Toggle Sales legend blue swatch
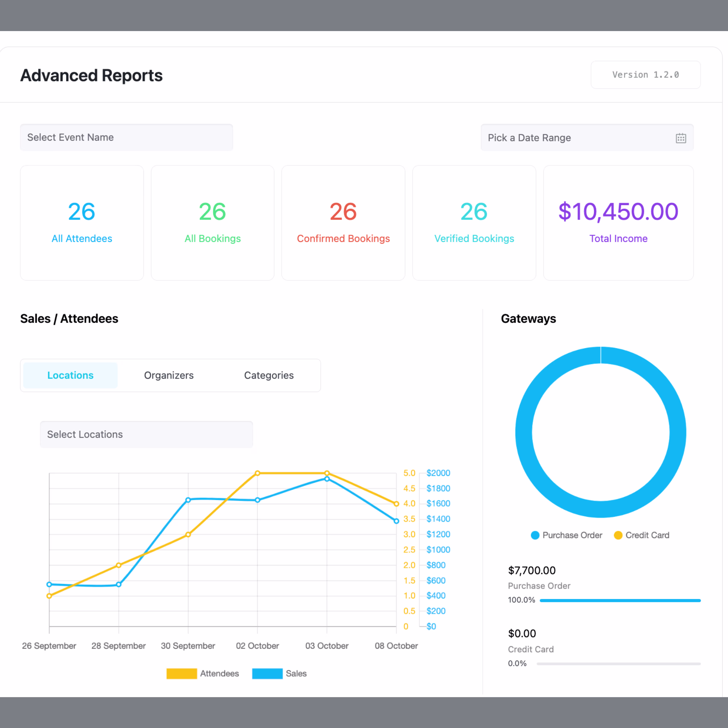 point(267,673)
